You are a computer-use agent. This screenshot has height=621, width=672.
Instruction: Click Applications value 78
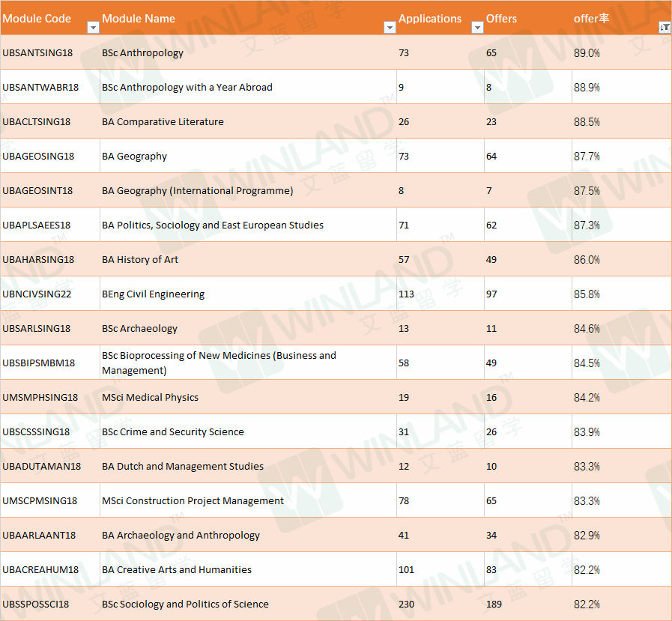pyautogui.click(x=441, y=500)
